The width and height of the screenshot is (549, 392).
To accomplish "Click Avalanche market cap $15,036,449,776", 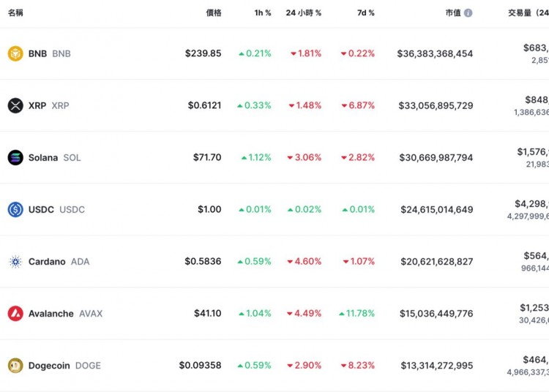I will [x=436, y=314].
